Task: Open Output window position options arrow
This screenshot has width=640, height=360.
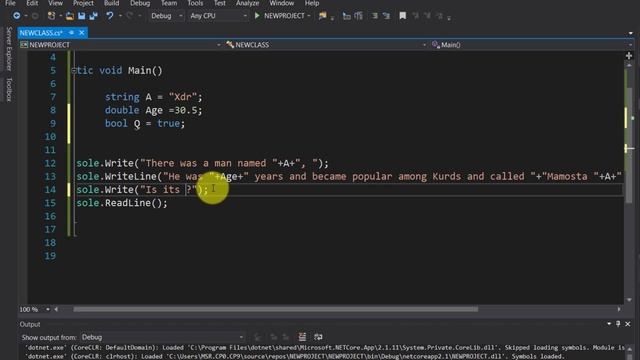Action: click(x=609, y=324)
